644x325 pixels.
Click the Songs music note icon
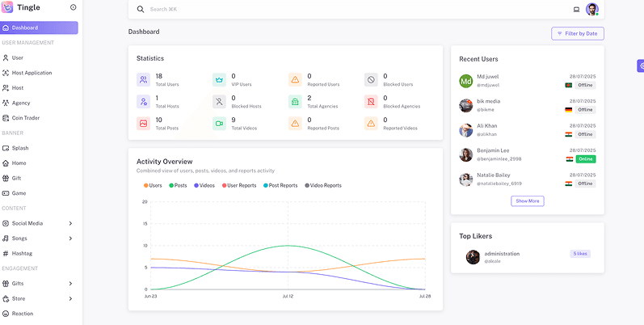[6, 238]
